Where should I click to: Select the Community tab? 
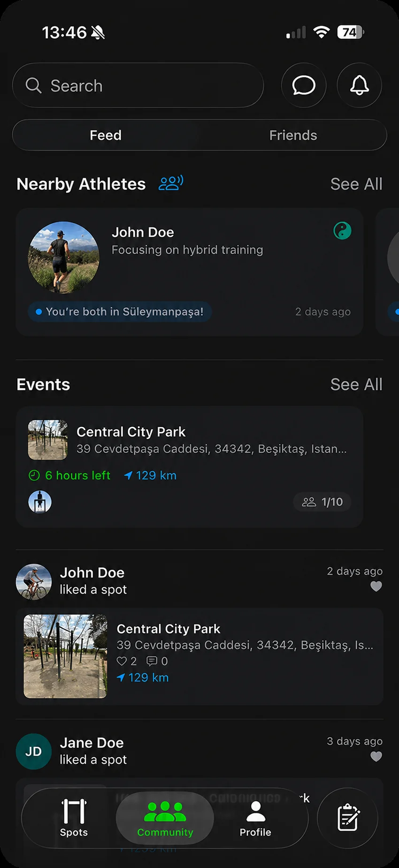pyautogui.click(x=165, y=818)
